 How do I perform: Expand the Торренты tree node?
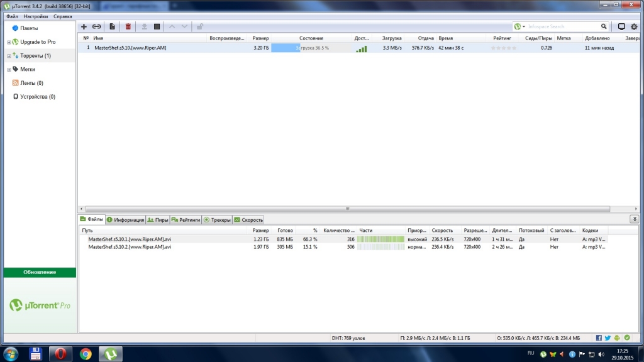tap(9, 56)
